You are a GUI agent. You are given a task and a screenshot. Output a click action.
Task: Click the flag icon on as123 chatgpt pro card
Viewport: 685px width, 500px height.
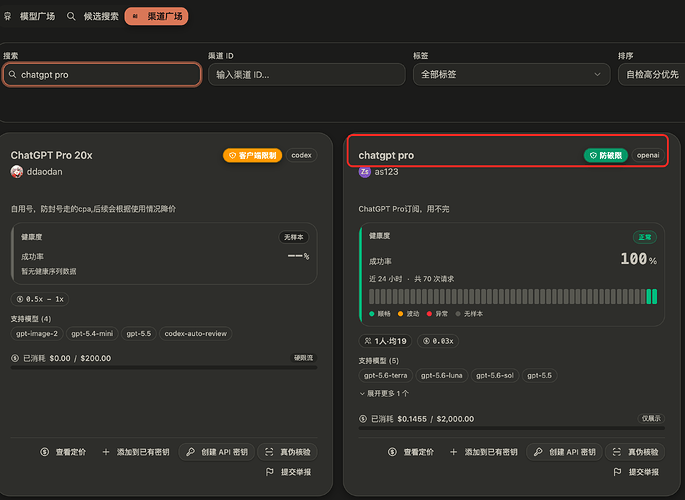[x=617, y=472]
